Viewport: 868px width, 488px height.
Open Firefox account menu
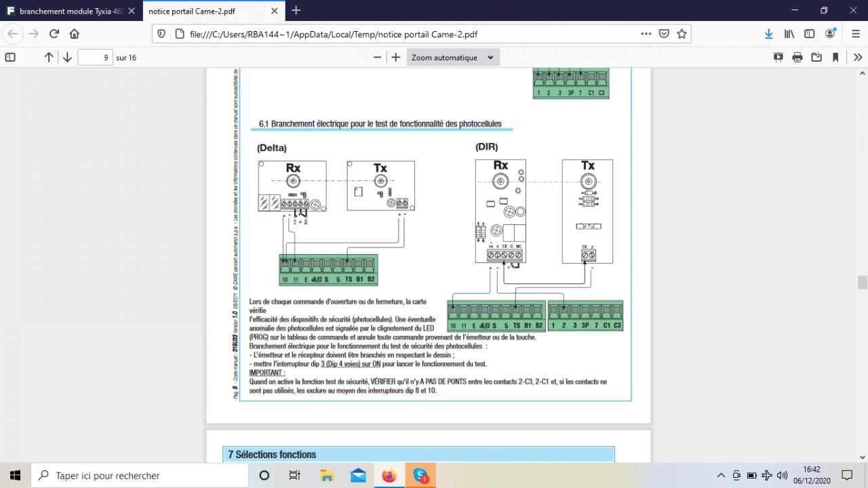(831, 34)
